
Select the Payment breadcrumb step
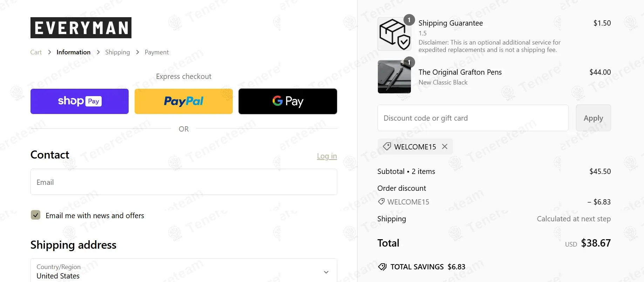[x=157, y=52]
